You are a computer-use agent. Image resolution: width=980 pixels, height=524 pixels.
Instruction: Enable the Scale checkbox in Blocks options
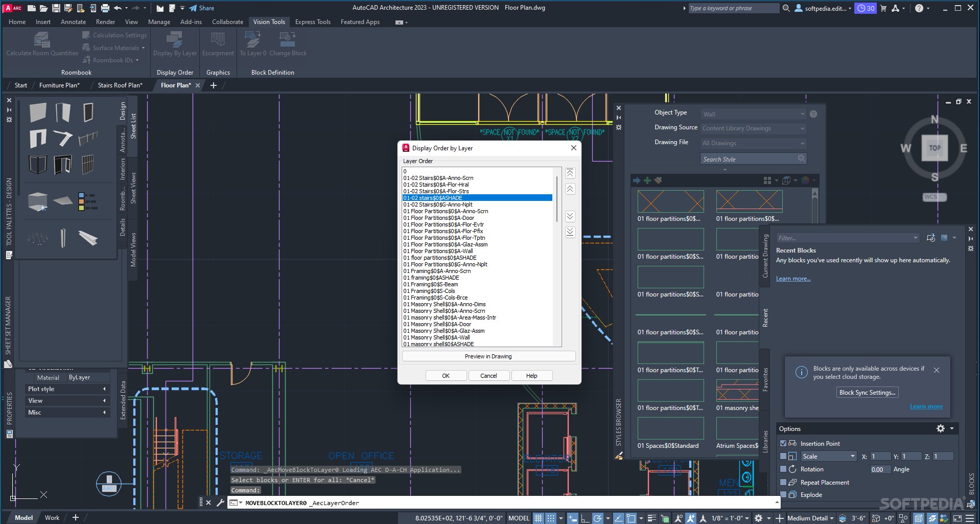(783, 456)
